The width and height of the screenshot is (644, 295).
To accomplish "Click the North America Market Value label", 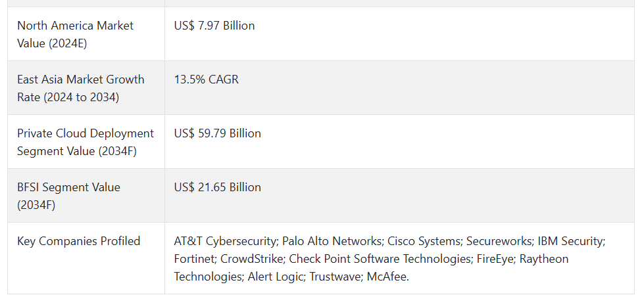I will click(75, 34).
